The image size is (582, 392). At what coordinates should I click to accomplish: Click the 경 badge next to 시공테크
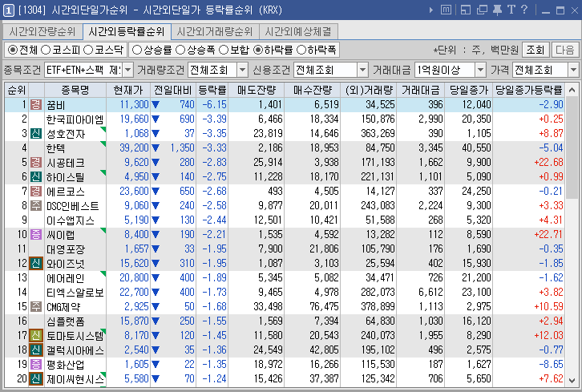click(x=36, y=162)
